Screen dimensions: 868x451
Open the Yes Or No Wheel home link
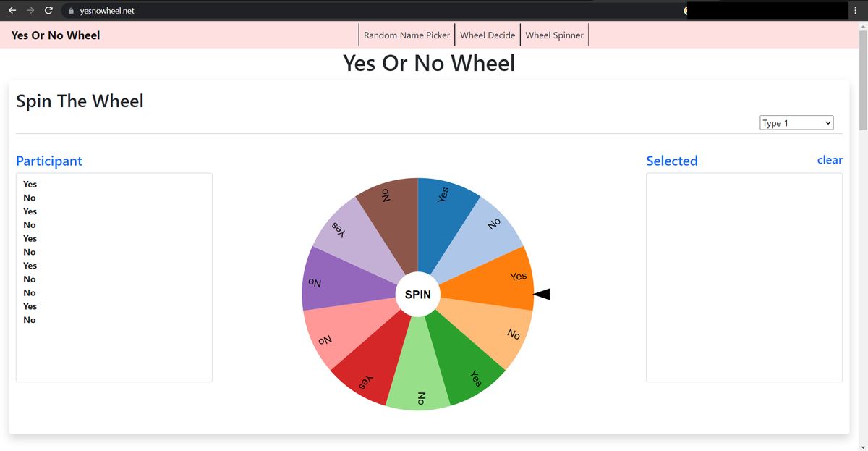click(x=55, y=35)
